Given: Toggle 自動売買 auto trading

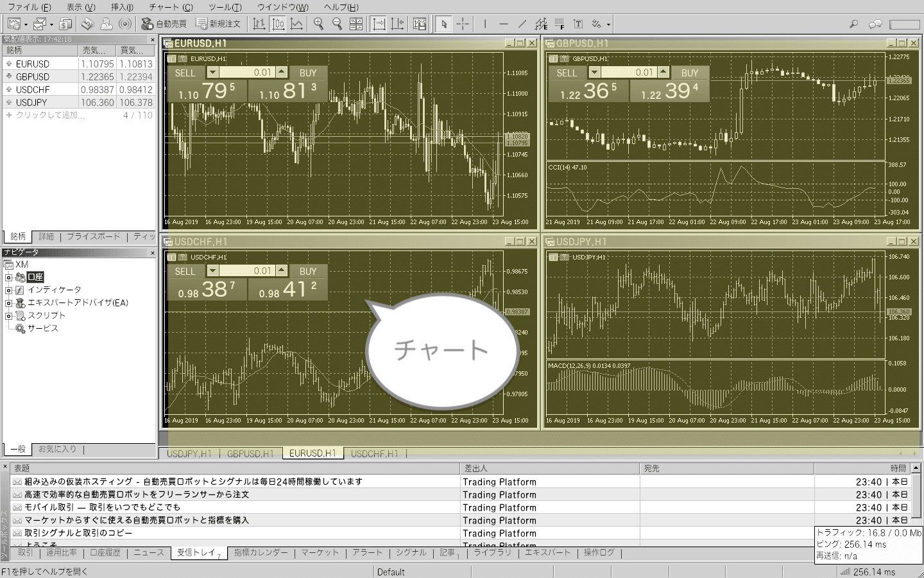Looking at the screenshot, I should pyautogui.click(x=164, y=24).
